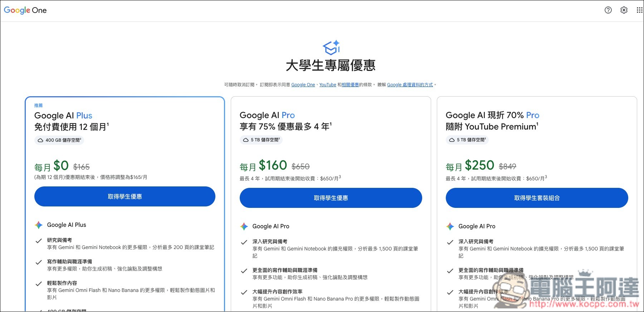Click checkmark beside 大幅提升內容創作效率 in $160 card
This screenshot has width=644, height=312.
[x=244, y=292]
